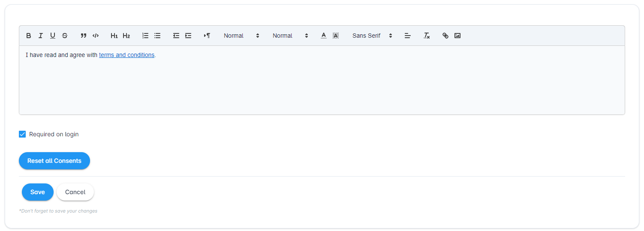Image resolution: width=644 pixels, height=231 pixels.
Task: Apply Heading 1 style
Action: coord(114,36)
